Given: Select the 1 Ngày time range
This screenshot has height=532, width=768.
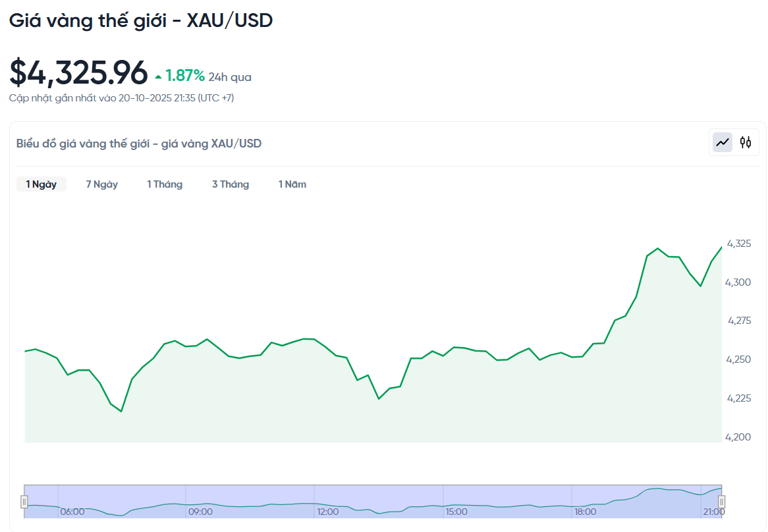Looking at the screenshot, I should pos(41,184).
